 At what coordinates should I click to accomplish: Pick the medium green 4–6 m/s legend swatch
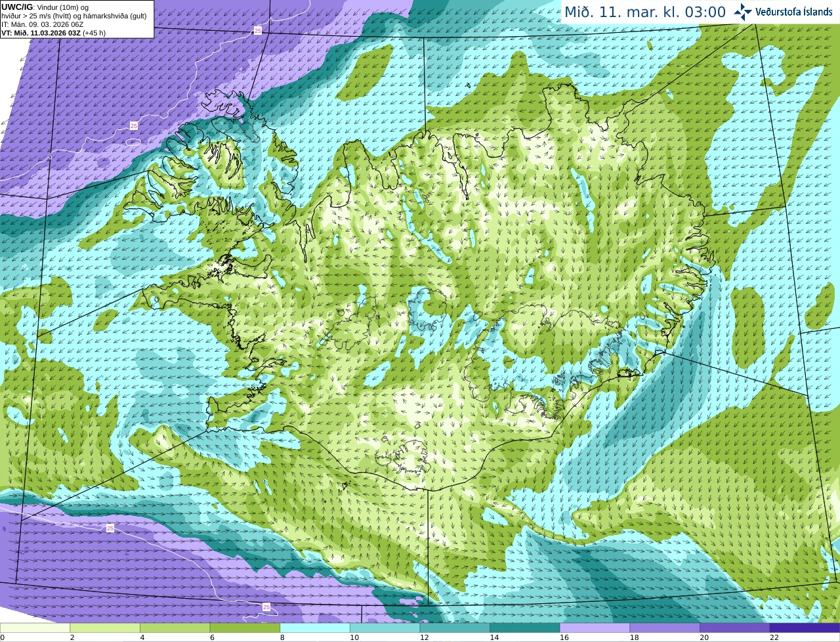pos(175,628)
